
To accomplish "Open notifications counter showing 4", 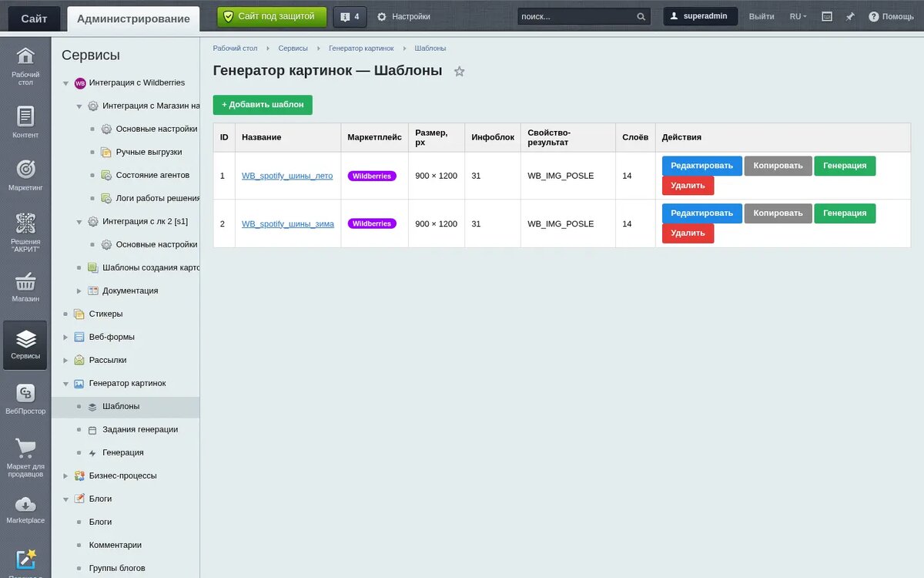I will point(350,16).
